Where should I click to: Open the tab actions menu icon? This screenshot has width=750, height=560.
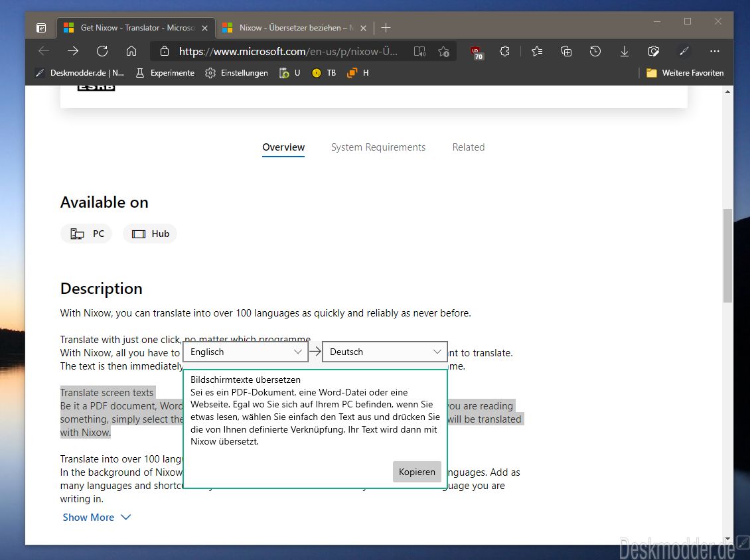point(42,29)
